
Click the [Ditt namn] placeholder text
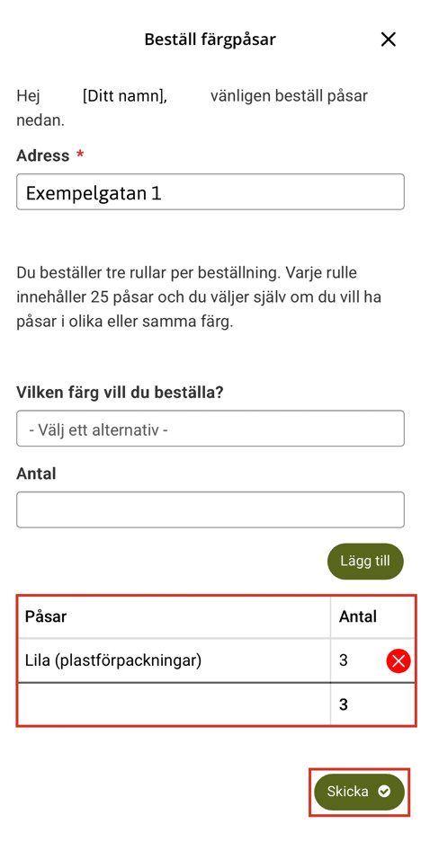tap(125, 96)
